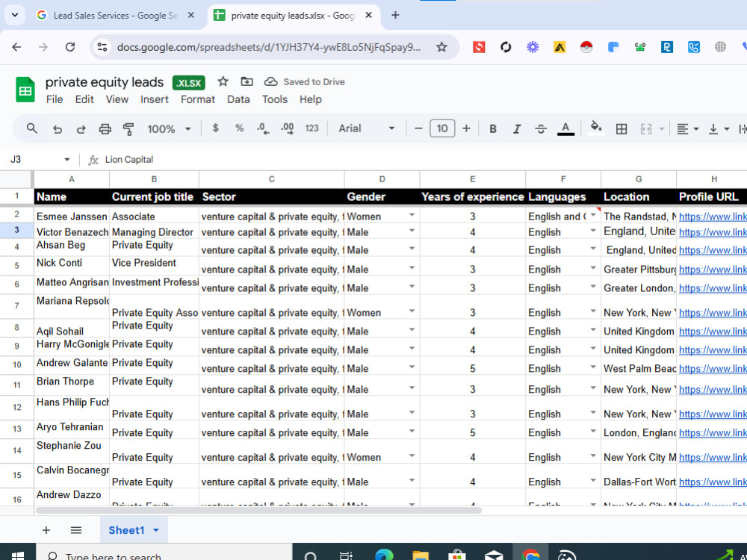Viewport: 747px width, 560px height.
Task: Open the all sheets list icon
Action: coord(75,530)
